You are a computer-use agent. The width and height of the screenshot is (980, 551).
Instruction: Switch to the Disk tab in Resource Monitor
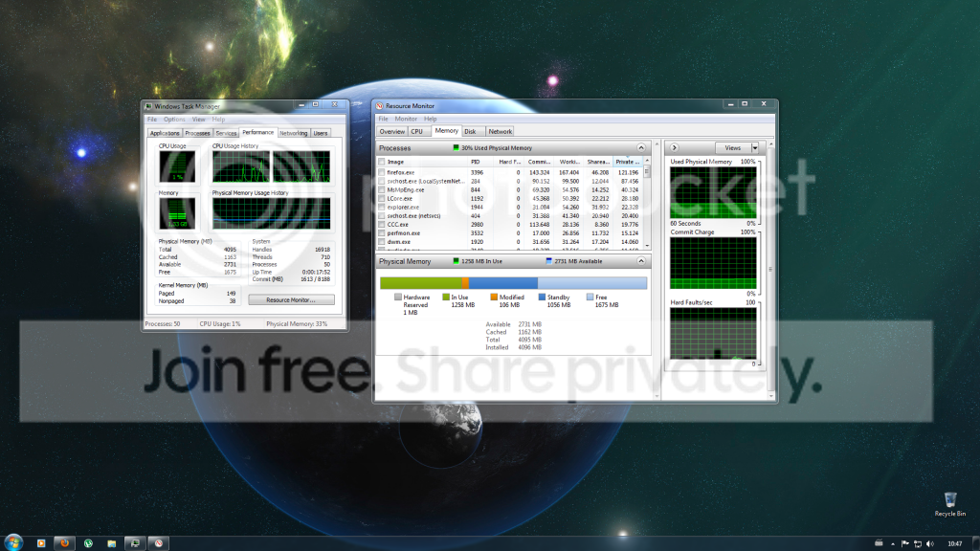pyautogui.click(x=470, y=132)
